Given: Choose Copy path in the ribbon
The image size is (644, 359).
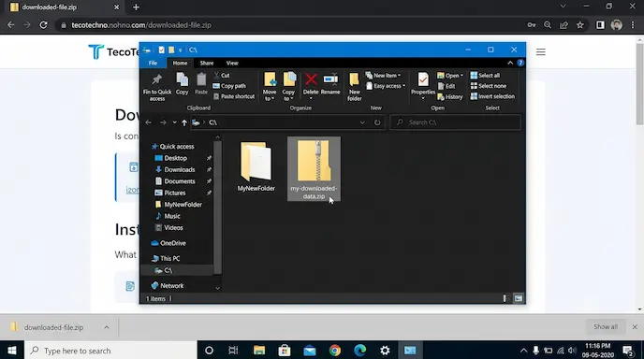Looking at the screenshot, I should [x=229, y=86].
